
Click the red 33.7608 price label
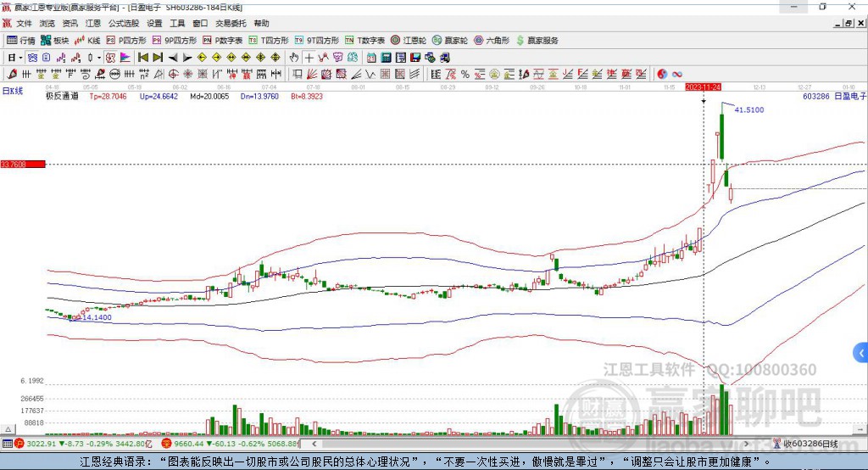pos(23,164)
